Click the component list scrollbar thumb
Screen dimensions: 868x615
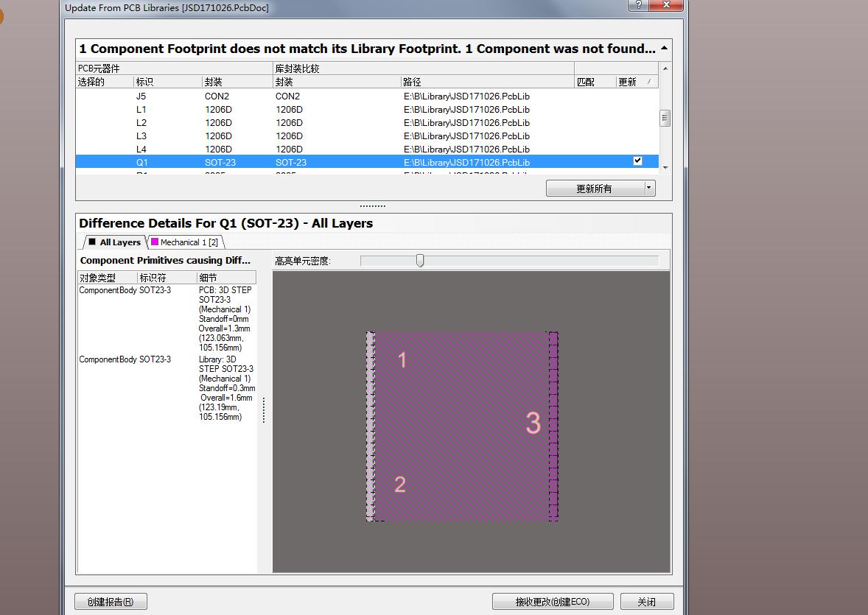coord(665,119)
